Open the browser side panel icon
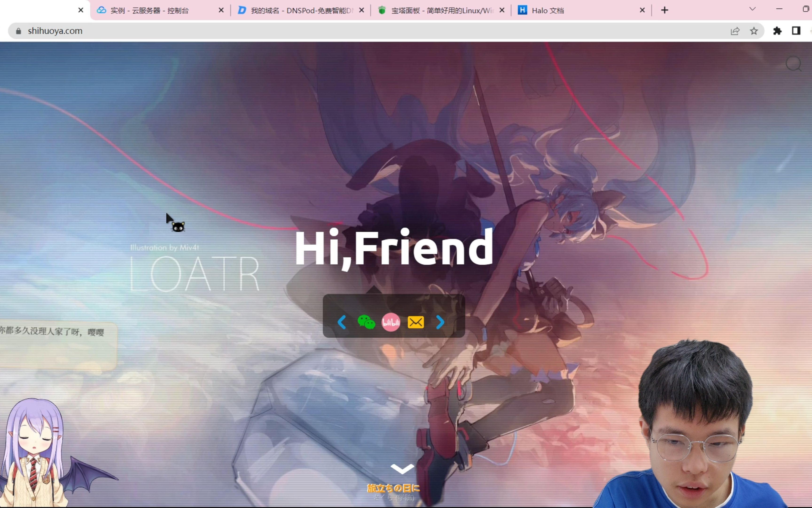The image size is (812, 508). [796, 31]
